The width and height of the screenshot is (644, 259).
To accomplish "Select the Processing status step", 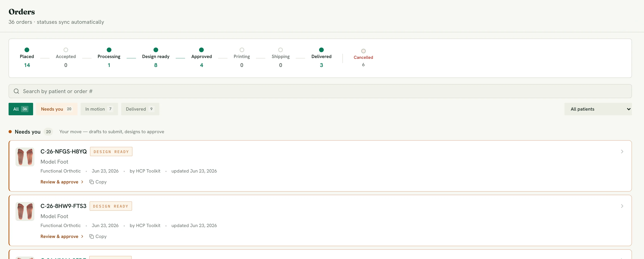I will [109, 57].
